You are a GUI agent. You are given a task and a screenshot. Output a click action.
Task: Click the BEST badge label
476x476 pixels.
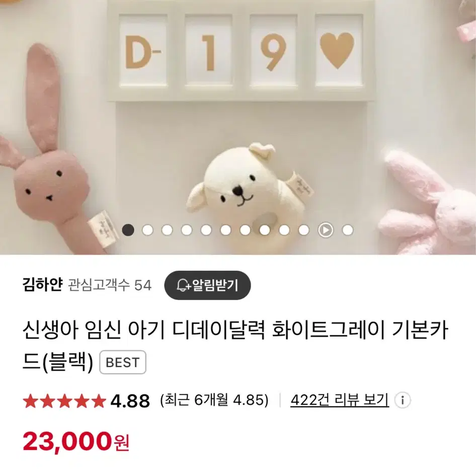[x=123, y=362]
